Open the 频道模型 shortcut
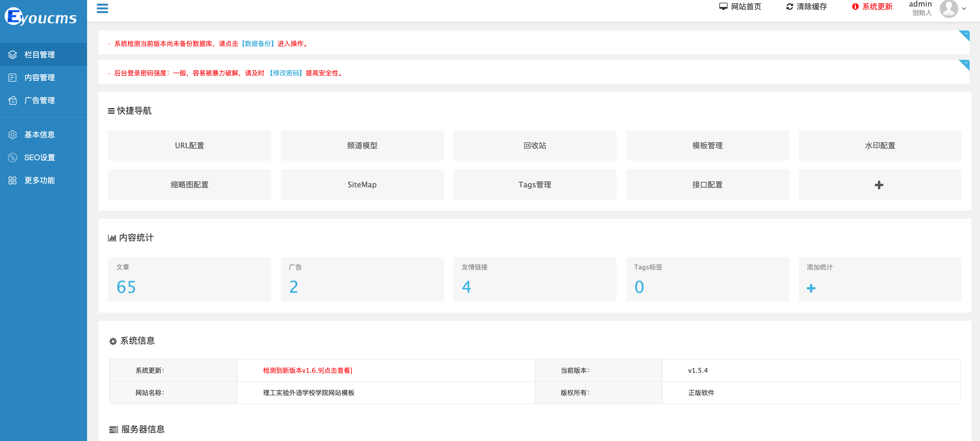Image resolution: width=980 pixels, height=441 pixels. click(x=362, y=145)
